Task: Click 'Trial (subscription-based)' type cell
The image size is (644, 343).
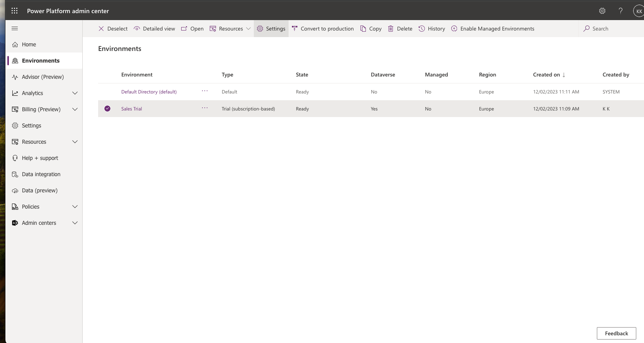Action: pos(248,109)
